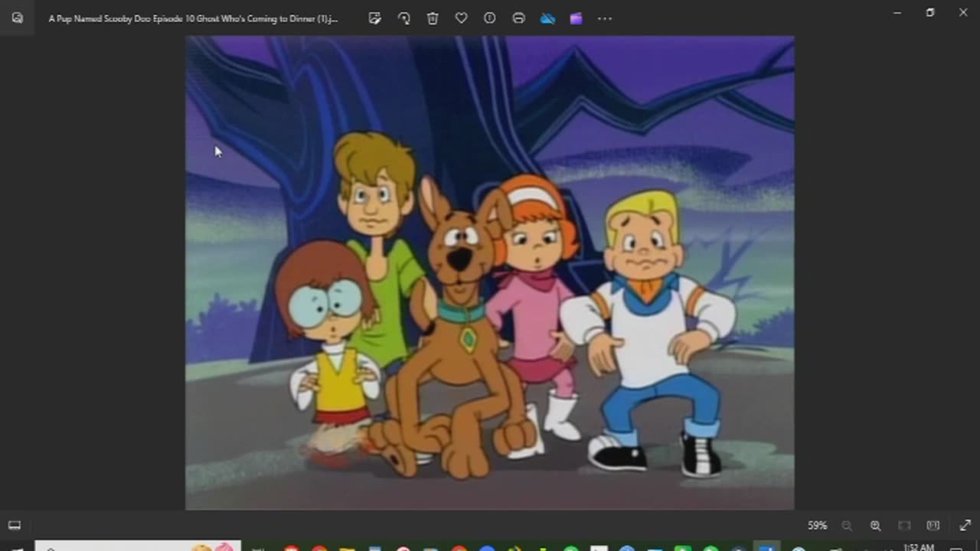Click the 59% zoom level value
The image size is (980, 551).
tap(818, 526)
